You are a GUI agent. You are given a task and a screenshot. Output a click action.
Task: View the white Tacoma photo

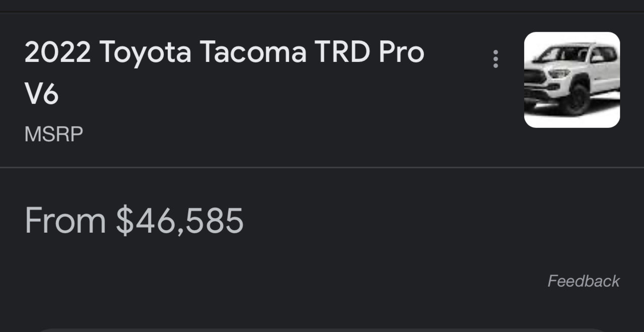click(572, 80)
